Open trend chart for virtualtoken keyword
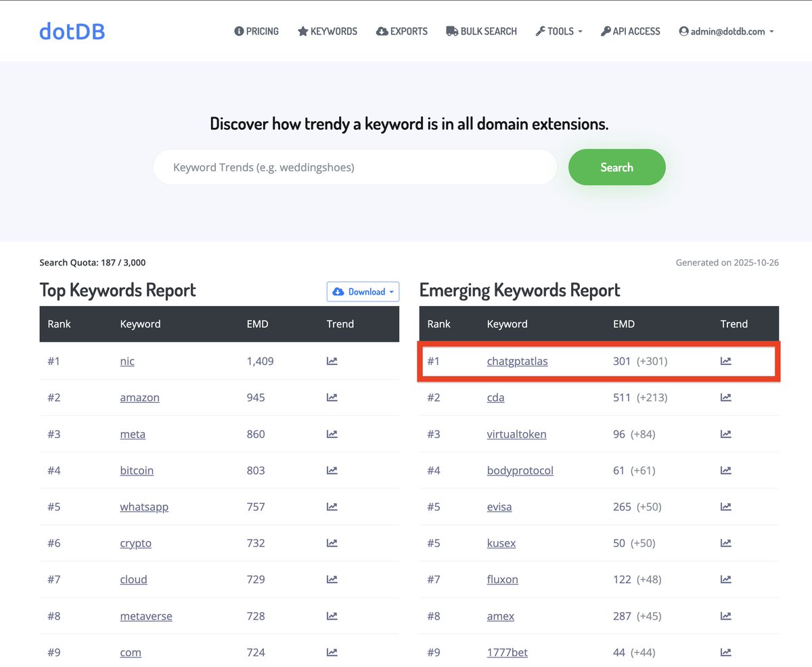The image size is (812, 667). click(x=725, y=434)
